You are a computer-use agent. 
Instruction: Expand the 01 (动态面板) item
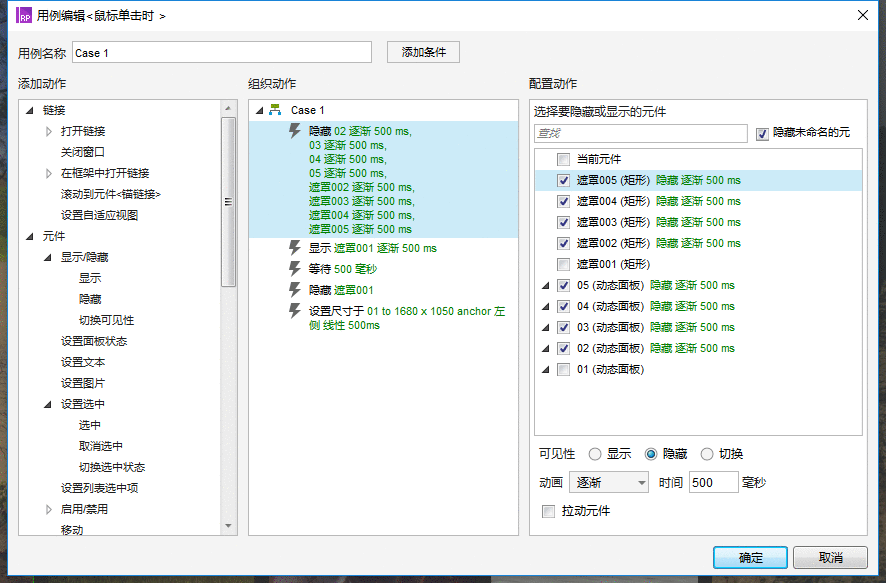coord(546,369)
